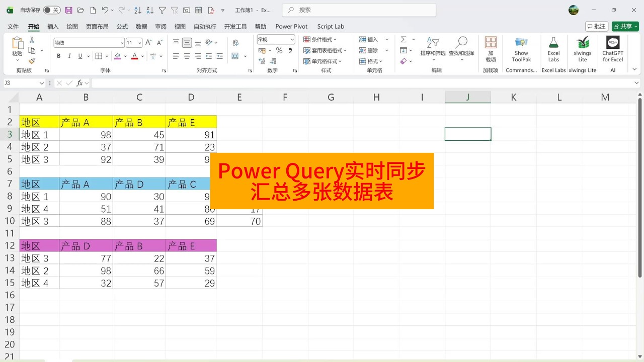This screenshot has width=644, height=362.
Task: Switch to the 公式 Formulas tab
Action: [122, 27]
